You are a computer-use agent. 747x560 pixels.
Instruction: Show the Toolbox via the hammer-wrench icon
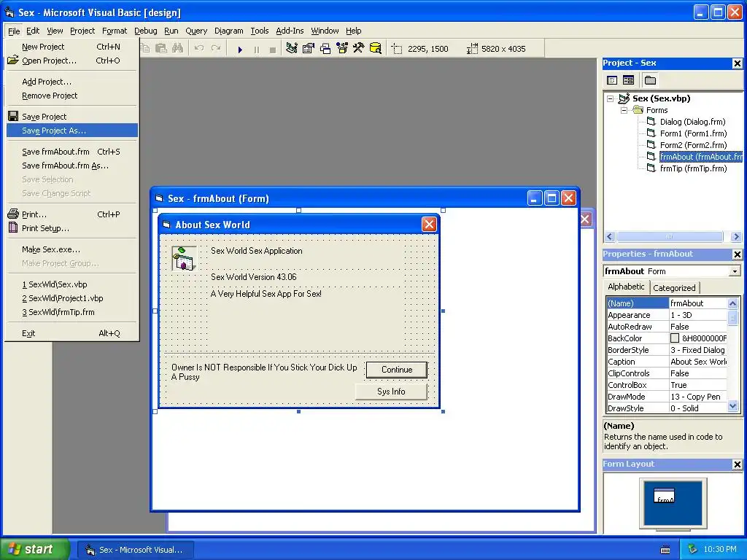(x=359, y=49)
